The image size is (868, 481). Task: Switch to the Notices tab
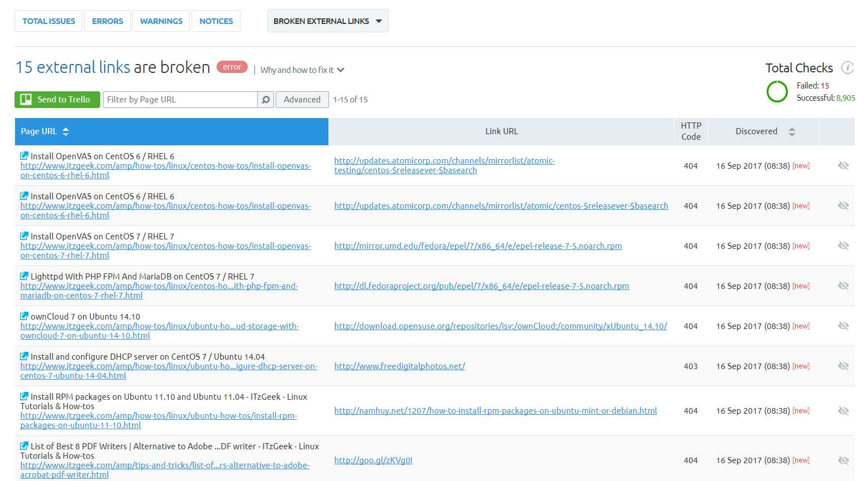tap(216, 21)
